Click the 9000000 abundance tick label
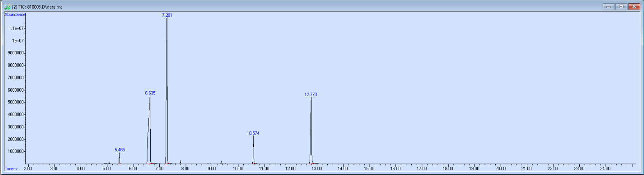The width and height of the screenshot is (644, 175). click(16, 53)
